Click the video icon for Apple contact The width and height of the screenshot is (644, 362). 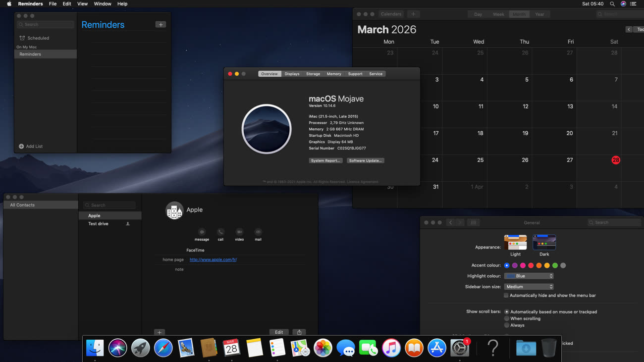pyautogui.click(x=239, y=232)
